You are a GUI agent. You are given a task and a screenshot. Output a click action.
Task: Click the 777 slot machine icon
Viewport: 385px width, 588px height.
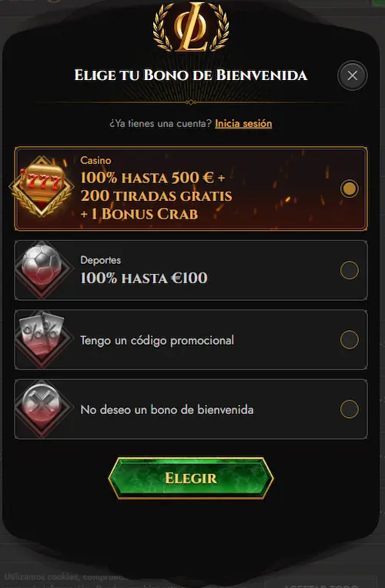click(42, 186)
